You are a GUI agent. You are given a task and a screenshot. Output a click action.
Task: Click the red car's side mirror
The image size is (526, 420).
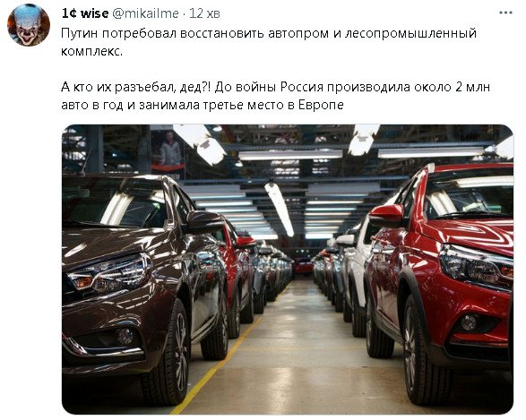[x=386, y=216]
